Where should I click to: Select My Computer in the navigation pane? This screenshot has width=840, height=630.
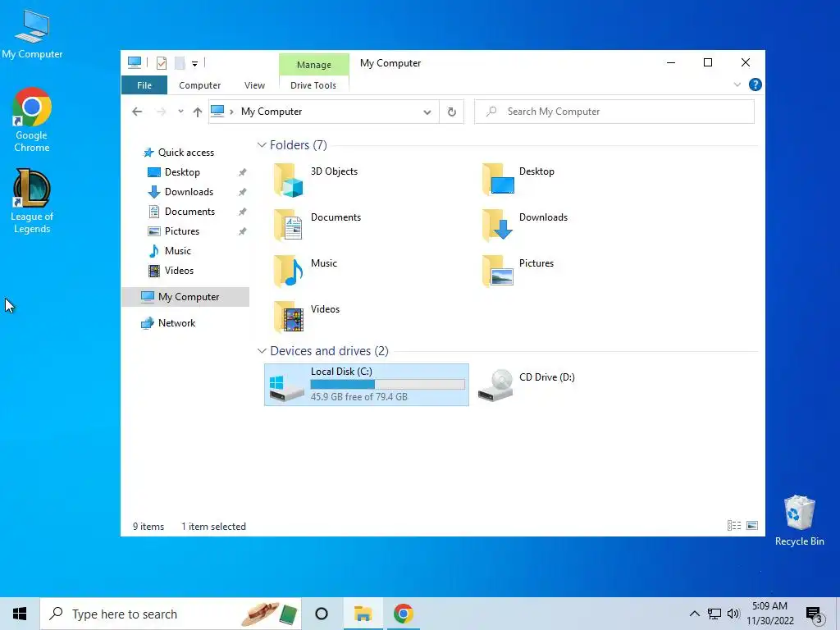pos(185,297)
